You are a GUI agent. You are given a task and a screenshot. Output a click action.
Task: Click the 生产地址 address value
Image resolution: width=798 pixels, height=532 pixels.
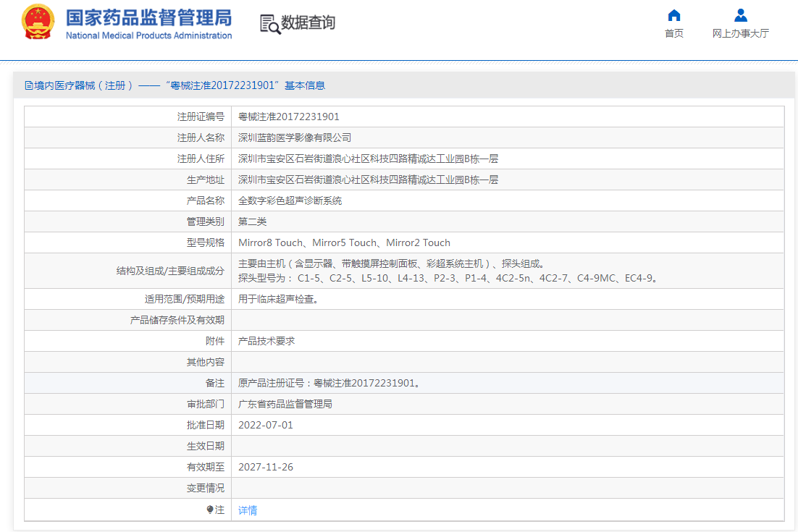click(x=368, y=180)
